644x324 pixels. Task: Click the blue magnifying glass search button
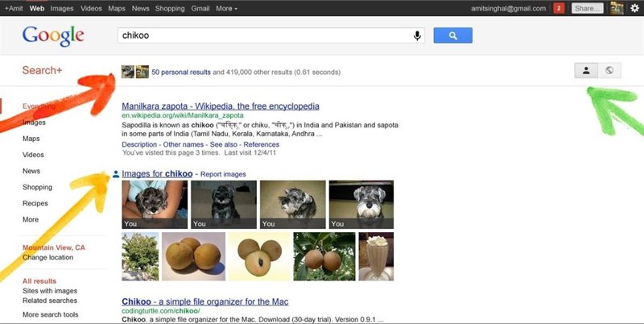[x=452, y=35]
